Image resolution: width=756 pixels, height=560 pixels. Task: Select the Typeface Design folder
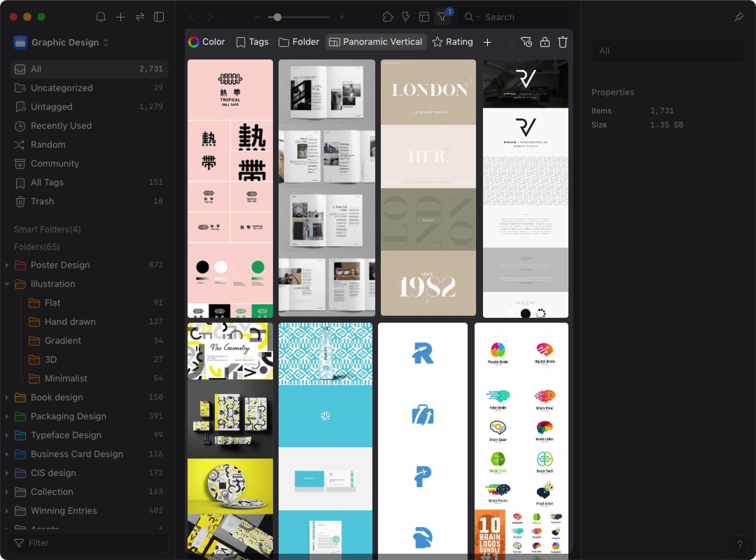tap(66, 435)
